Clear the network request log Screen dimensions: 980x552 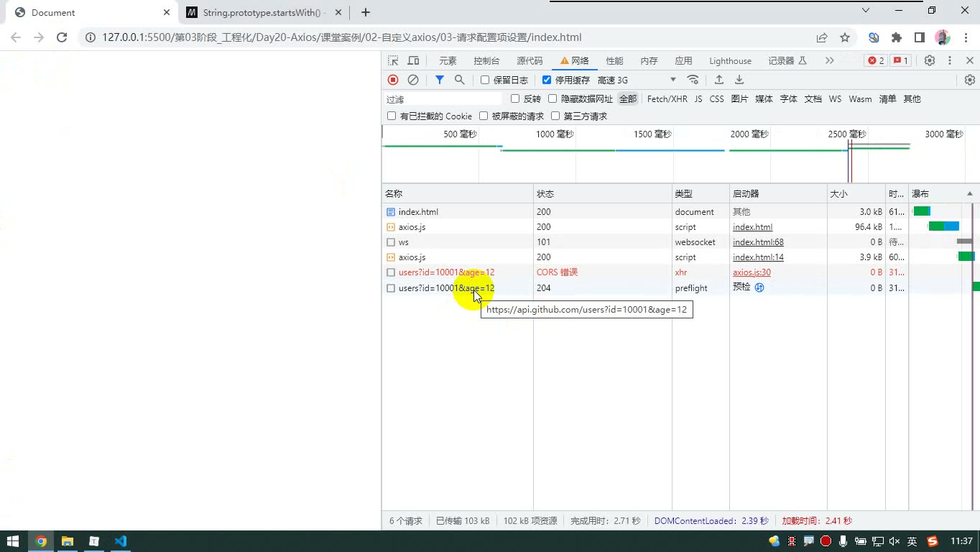[413, 80]
